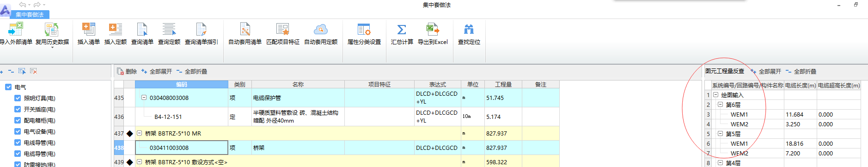This screenshot has width=868, height=167.
Task: Toggle the 电气设备(电) checkbox
Action: tap(18, 131)
